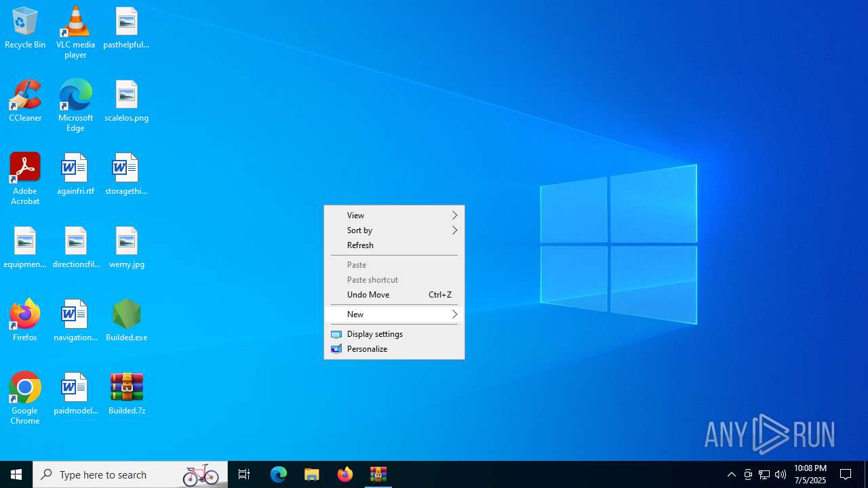Image resolution: width=868 pixels, height=488 pixels.
Task: Launch Firefox from the taskbar
Action: 345,474
